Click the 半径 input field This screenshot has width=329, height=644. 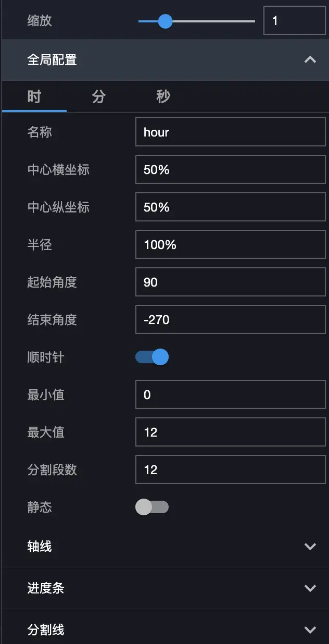(230, 245)
